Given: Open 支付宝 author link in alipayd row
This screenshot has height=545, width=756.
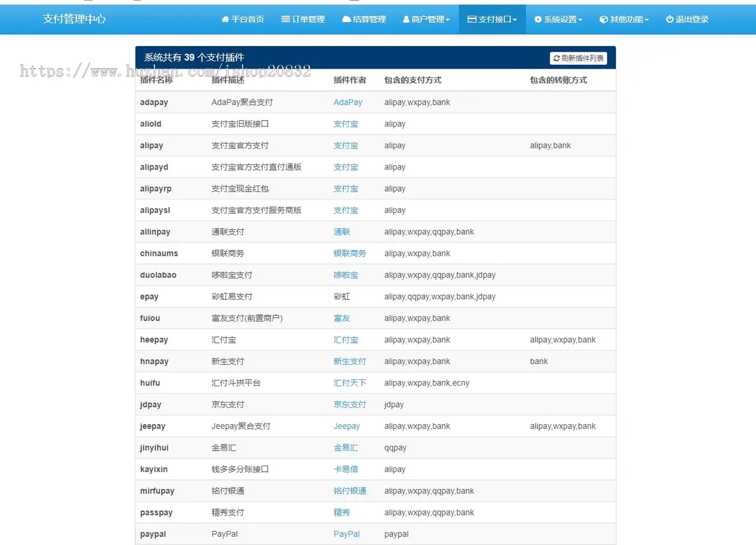Looking at the screenshot, I should tap(346, 167).
